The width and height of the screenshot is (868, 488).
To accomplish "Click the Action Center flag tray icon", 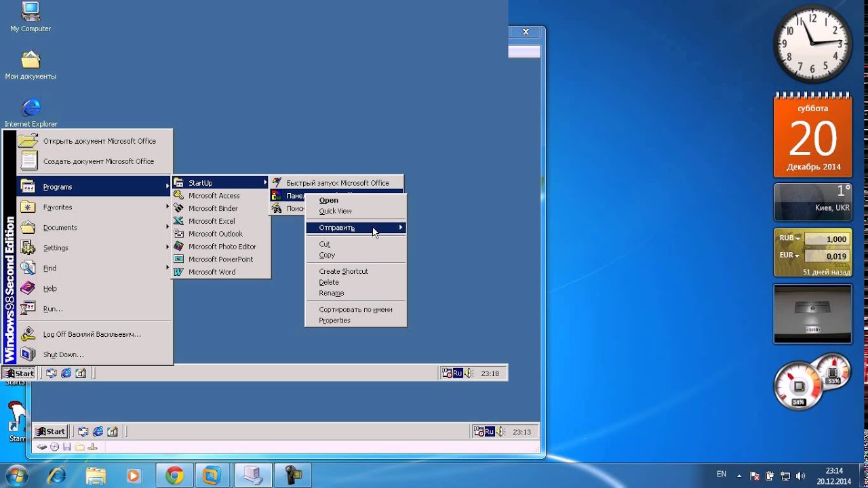I will pos(755,476).
